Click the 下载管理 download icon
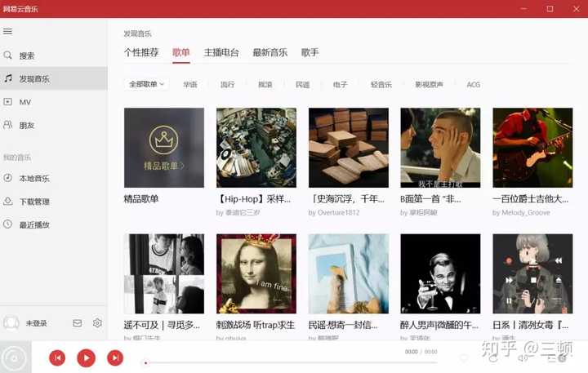The image size is (588, 373). pyautogui.click(x=7, y=202)
